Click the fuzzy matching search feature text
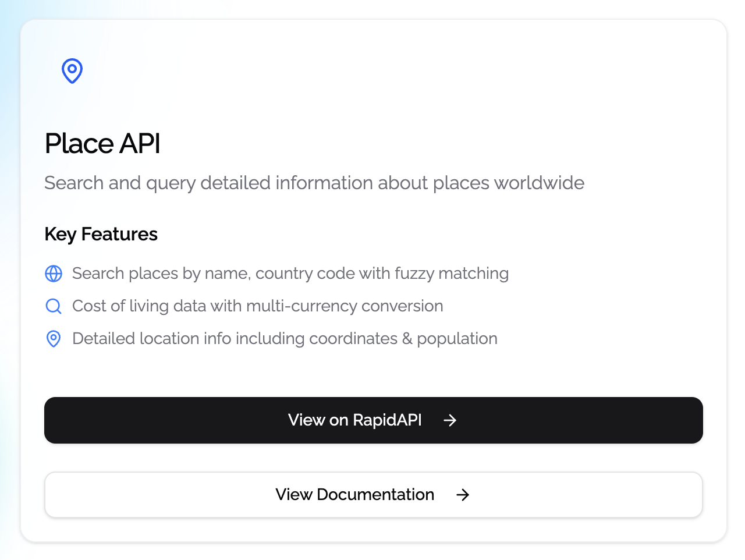 point(290,274)
